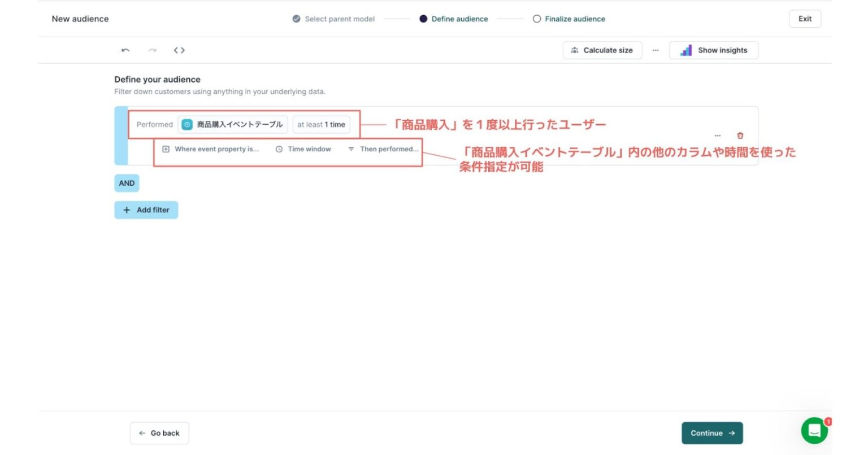Open the ellipsis menu on the filter row

point(718,135)
